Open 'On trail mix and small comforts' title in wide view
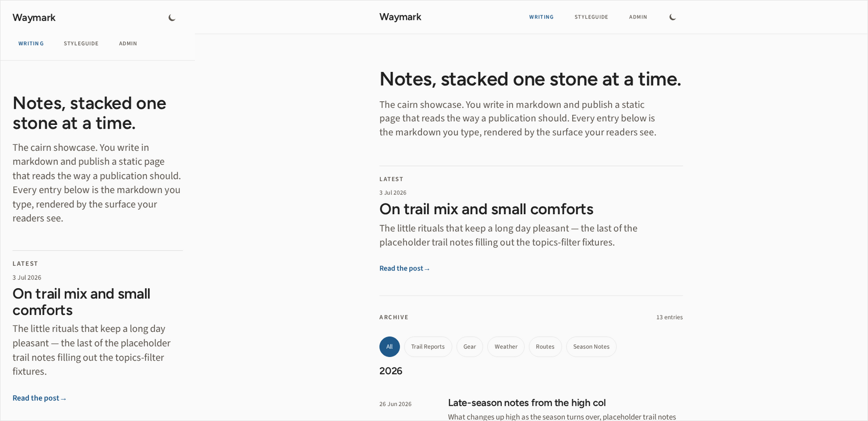This screenshot has width=868, height=421. point(486,209)
